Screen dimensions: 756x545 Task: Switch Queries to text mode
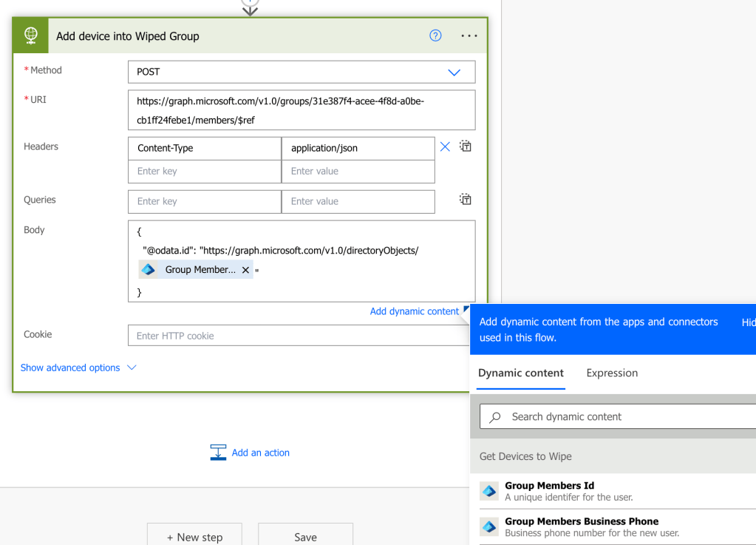466,200
